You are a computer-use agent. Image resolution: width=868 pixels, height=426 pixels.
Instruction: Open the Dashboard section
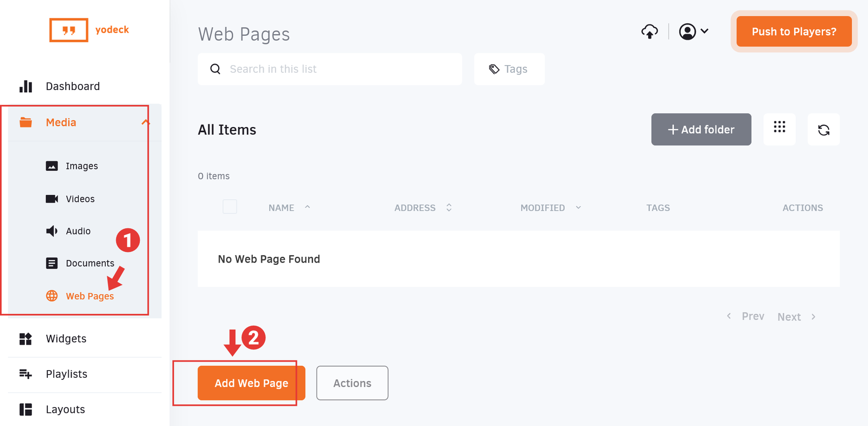(x=73, y=86)
